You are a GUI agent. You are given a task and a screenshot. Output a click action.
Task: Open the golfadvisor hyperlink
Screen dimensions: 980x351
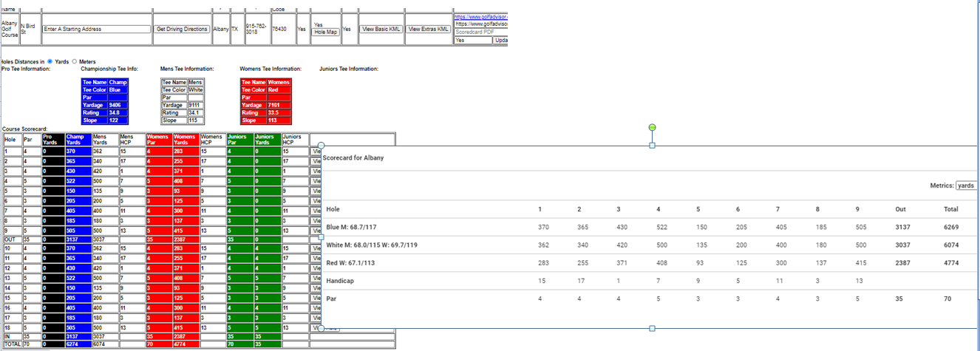(x=480, y=16)
